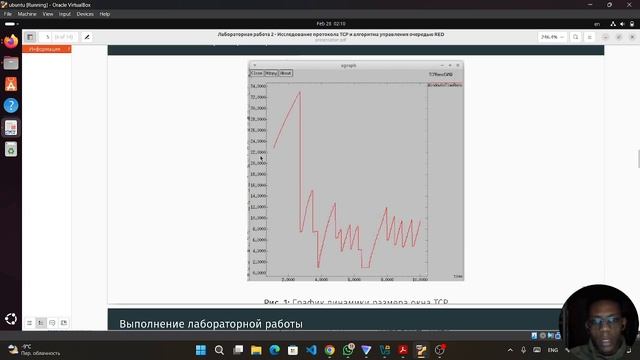This screenshot has height=360, width=640.
Task: Open the Machine menu
Action: tap(27, 14)
